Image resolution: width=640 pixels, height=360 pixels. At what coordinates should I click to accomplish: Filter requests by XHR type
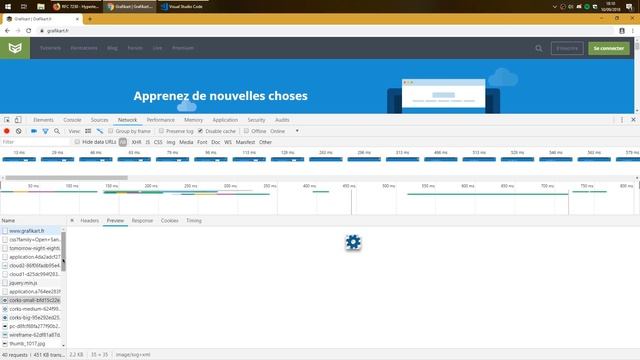pyautogui.click(x=136, y=142)
